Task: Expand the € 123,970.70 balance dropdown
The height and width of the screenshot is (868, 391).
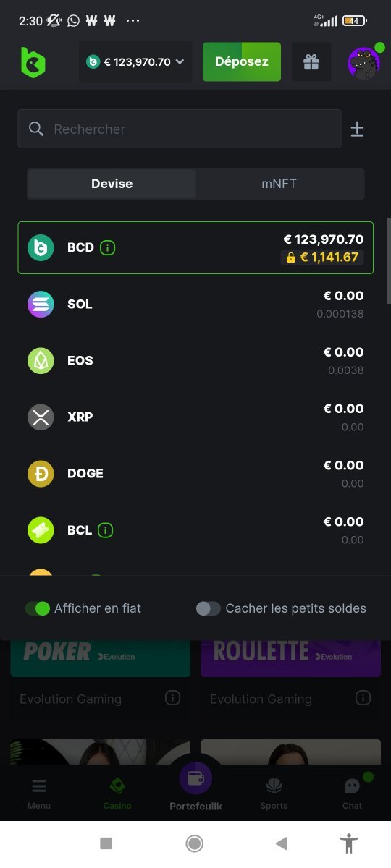Action: tap(135, 62)
